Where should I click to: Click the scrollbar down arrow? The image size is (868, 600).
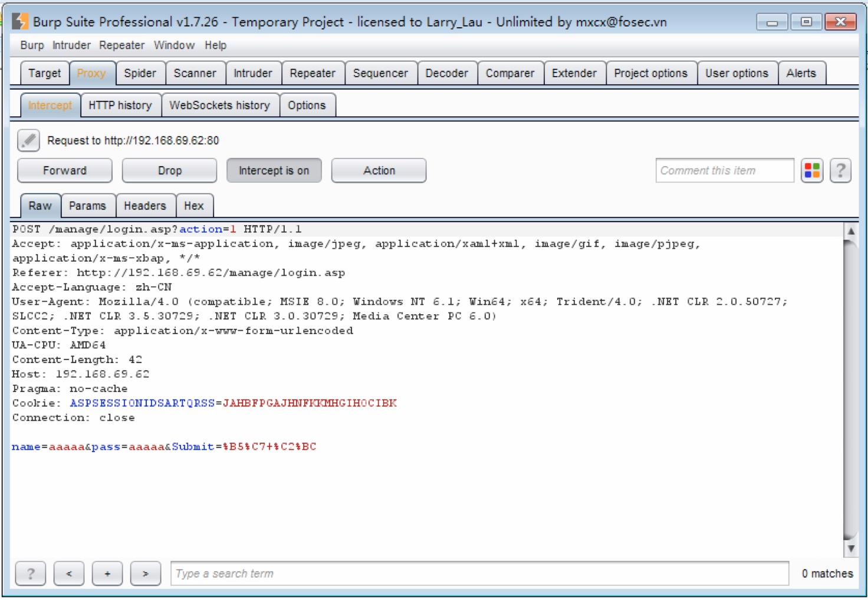click(x=851, y=548)
